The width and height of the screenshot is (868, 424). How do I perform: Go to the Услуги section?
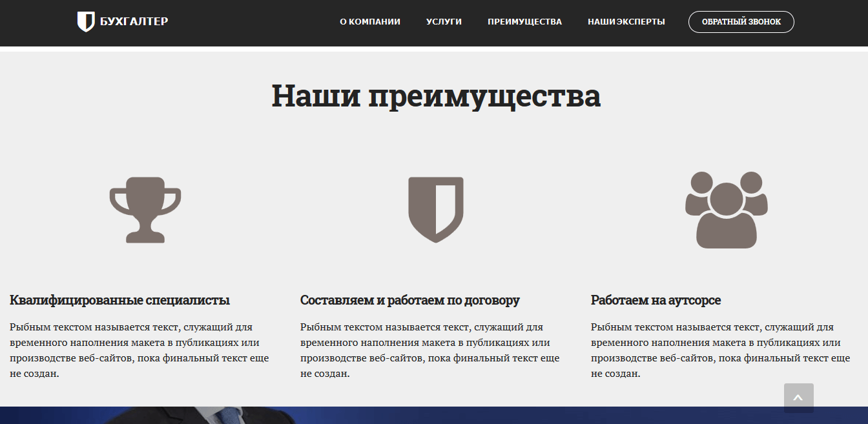pos(444,22)
